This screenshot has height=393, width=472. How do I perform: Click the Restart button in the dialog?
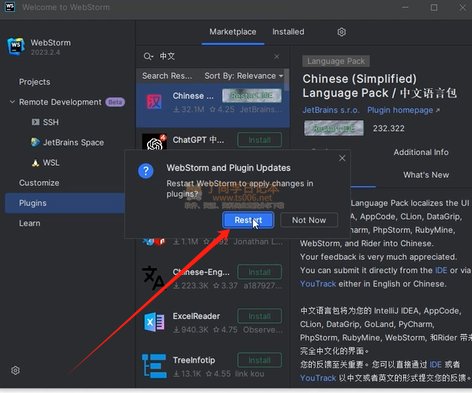[x=248, y=220]
